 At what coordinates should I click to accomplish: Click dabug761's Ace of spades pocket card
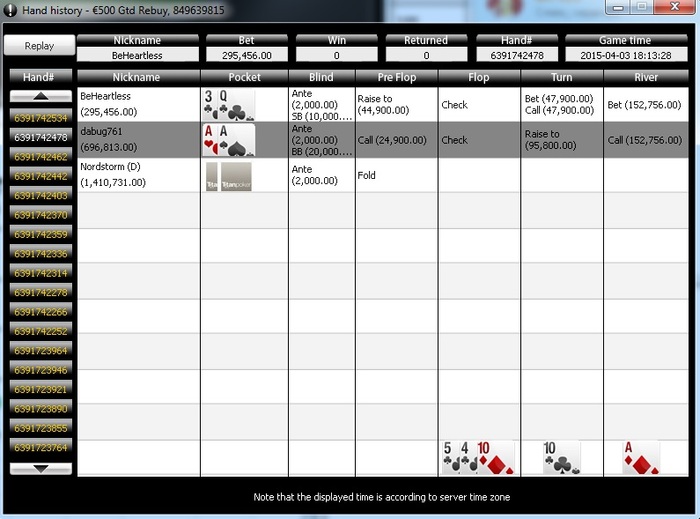pyautogui.click(x=237, y=140)
